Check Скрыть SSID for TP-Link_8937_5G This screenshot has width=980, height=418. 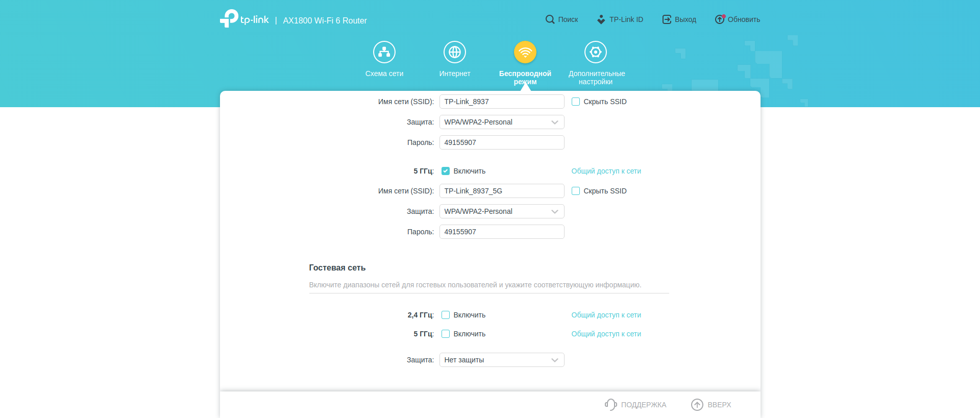point(576,191)
